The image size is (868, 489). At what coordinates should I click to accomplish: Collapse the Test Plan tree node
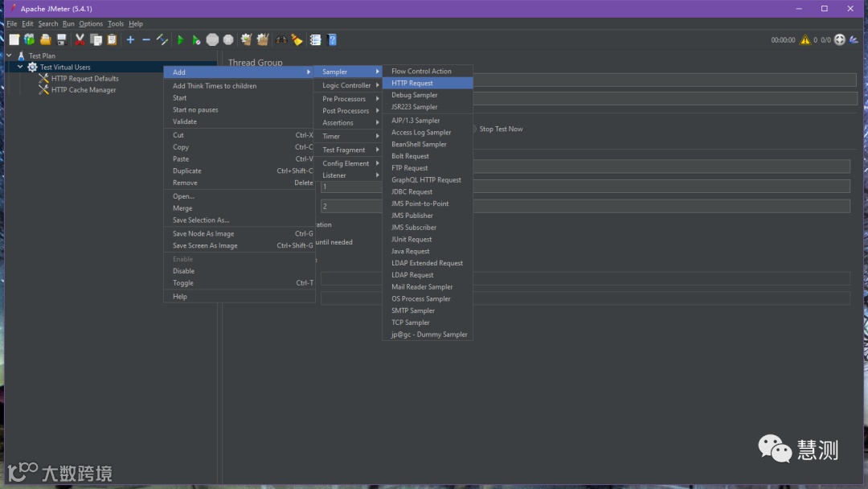tap(9, 55)
